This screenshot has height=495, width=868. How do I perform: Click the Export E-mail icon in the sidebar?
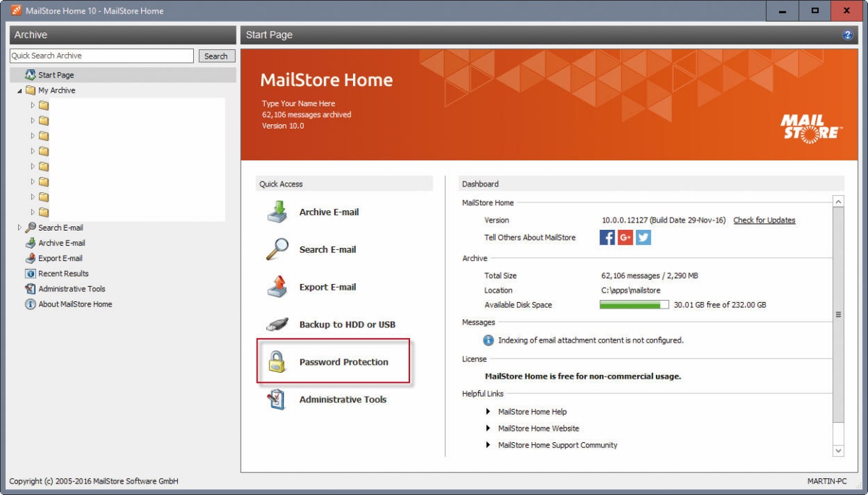(x=30, y=258)
